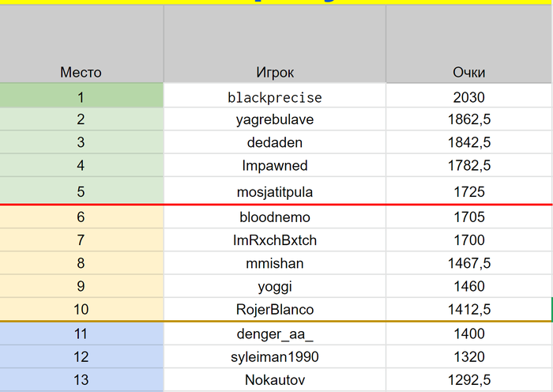Click the cell containing blackprecise
Screen dimensions: 553x392
[x=275, y=96]
